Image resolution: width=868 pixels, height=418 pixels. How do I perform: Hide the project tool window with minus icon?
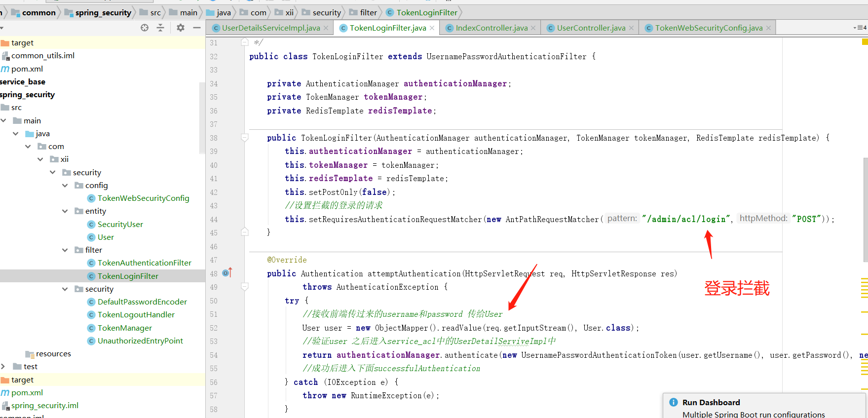[x=197, y=28]
